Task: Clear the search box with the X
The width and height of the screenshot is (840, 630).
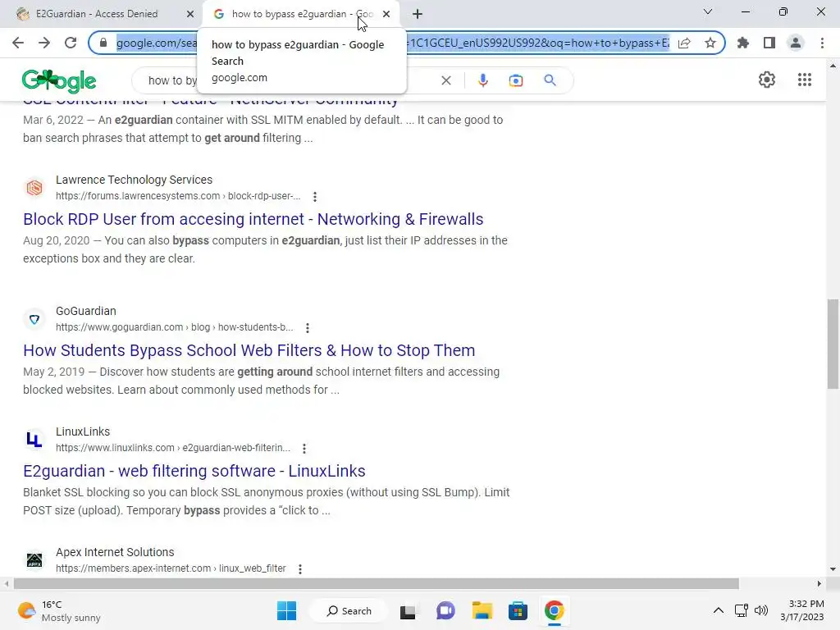Action: point(445,80)
